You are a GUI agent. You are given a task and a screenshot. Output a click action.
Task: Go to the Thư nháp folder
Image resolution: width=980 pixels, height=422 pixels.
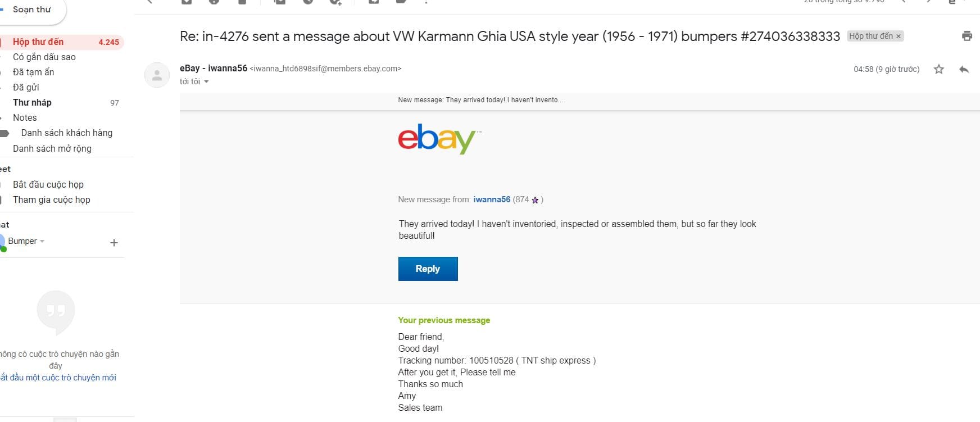32,102
